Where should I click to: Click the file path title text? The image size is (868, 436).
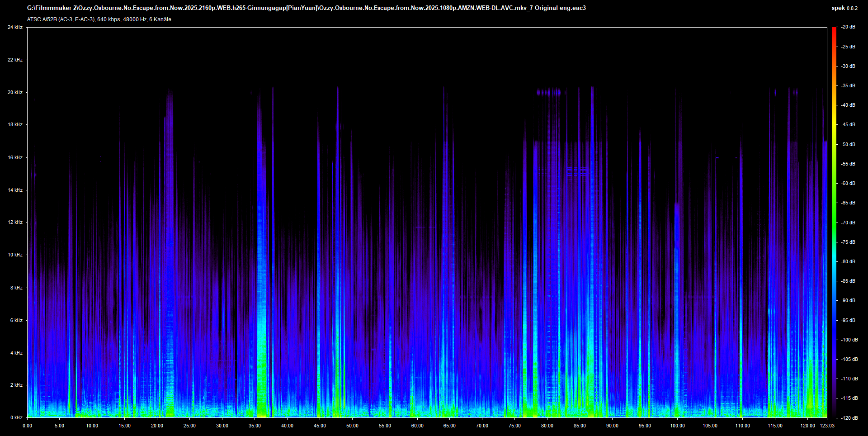point(306,8)
